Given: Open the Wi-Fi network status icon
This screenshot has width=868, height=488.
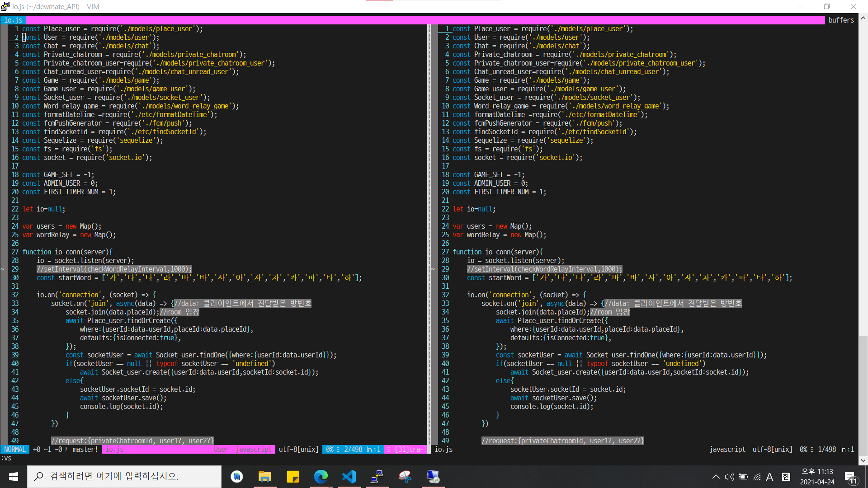Looking at the screenshot, I should coord(757,477).
